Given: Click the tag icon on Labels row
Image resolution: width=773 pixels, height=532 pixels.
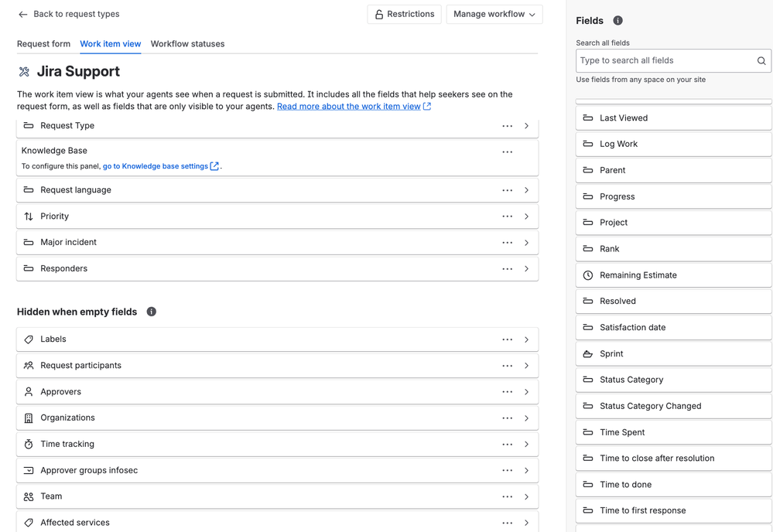Looking at the screenshot, I should (x=29, y=339).
